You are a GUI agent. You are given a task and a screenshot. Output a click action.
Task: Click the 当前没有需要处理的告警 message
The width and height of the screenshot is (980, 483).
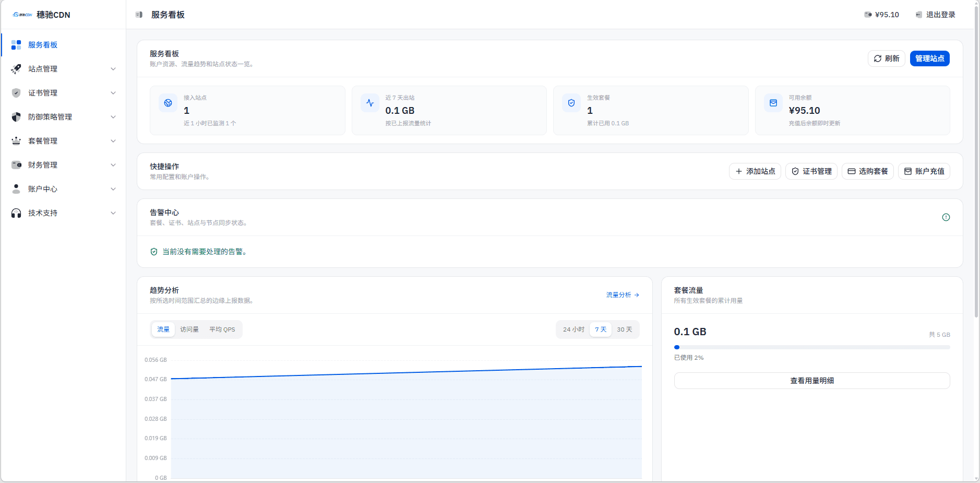click(x=205, y=252)
